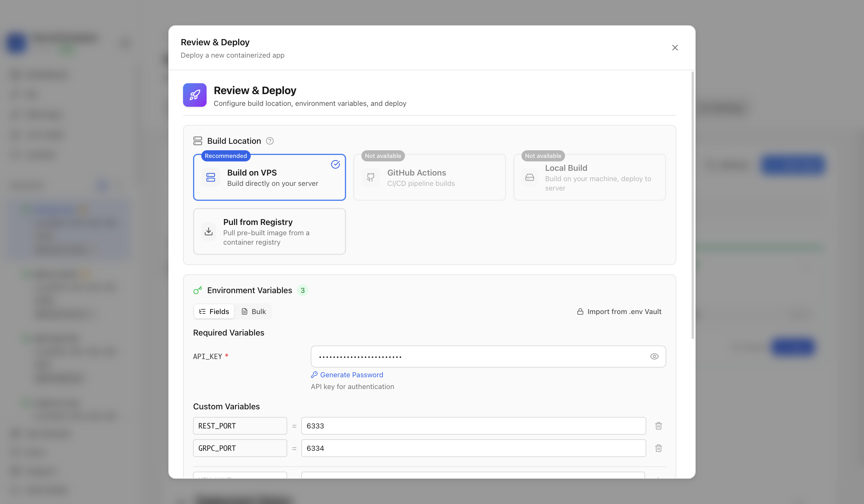Edit the REST_PORT variable name field

tap(240, 425)
